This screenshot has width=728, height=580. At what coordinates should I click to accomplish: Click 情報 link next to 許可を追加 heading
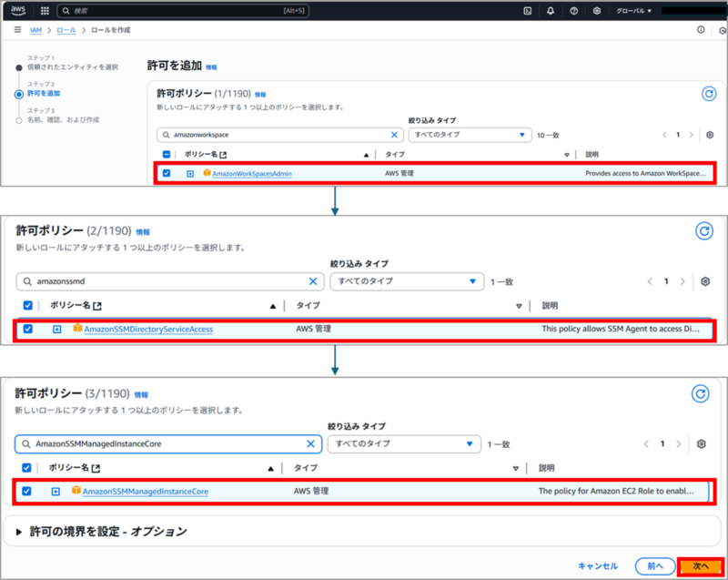tap(211, 67)
